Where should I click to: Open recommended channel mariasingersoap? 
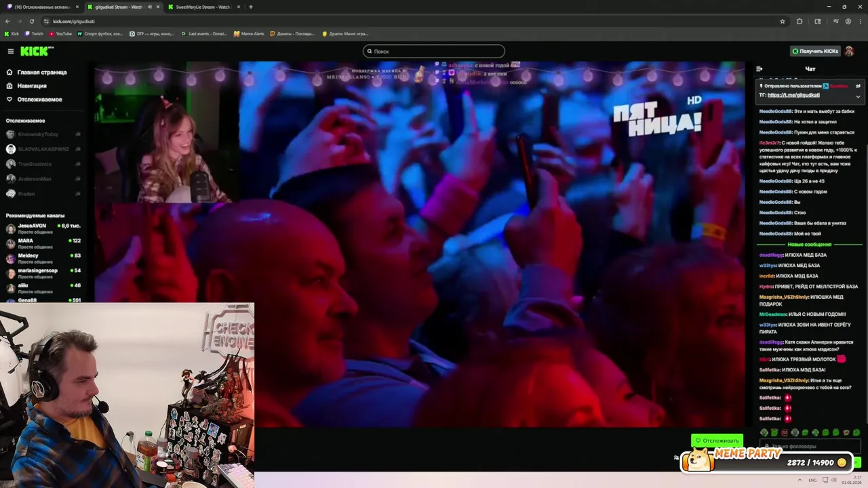[x=43, y=273]
